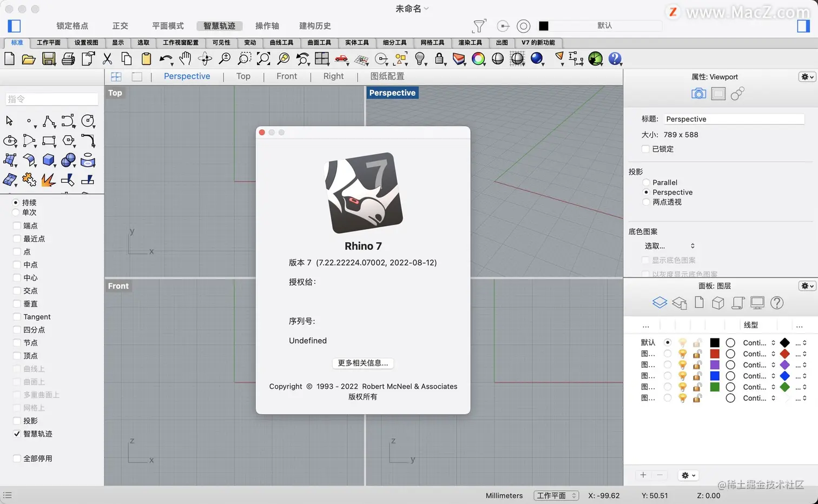The image size is (818, 504).
Task: Click the Zoom window icon with dashed rectangle
Action: pyautogui.click(x=244, y=59)
